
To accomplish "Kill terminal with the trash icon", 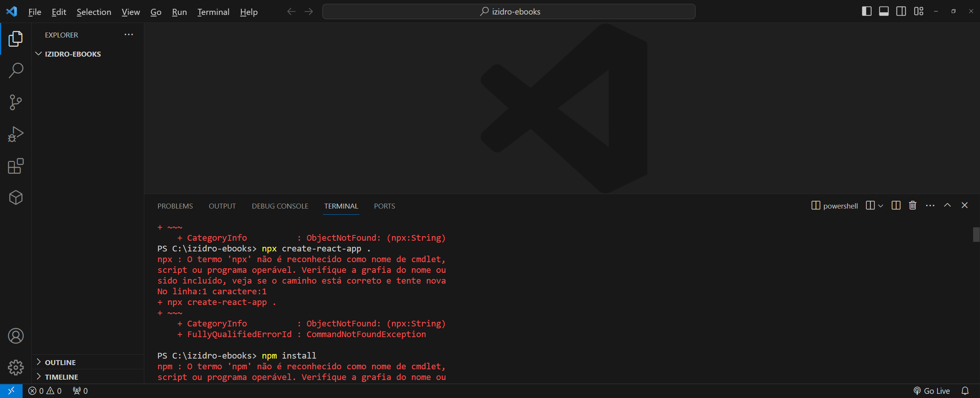I will point(913,206).
